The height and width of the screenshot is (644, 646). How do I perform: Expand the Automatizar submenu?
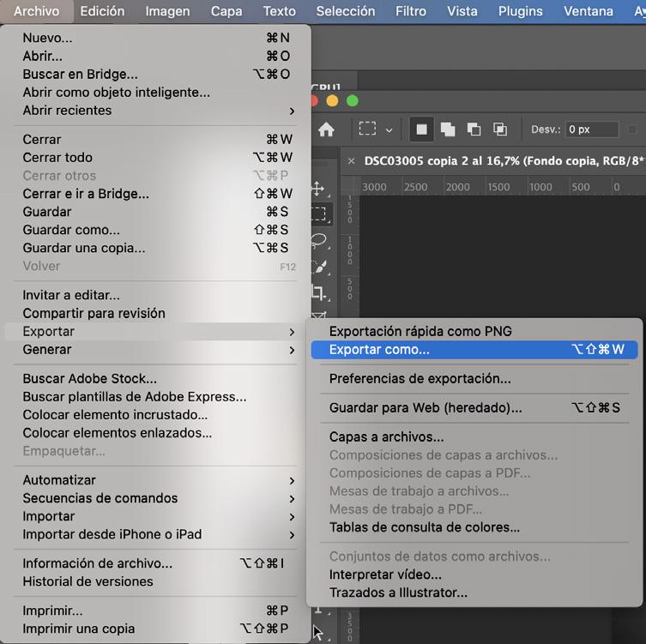(156, 480)
